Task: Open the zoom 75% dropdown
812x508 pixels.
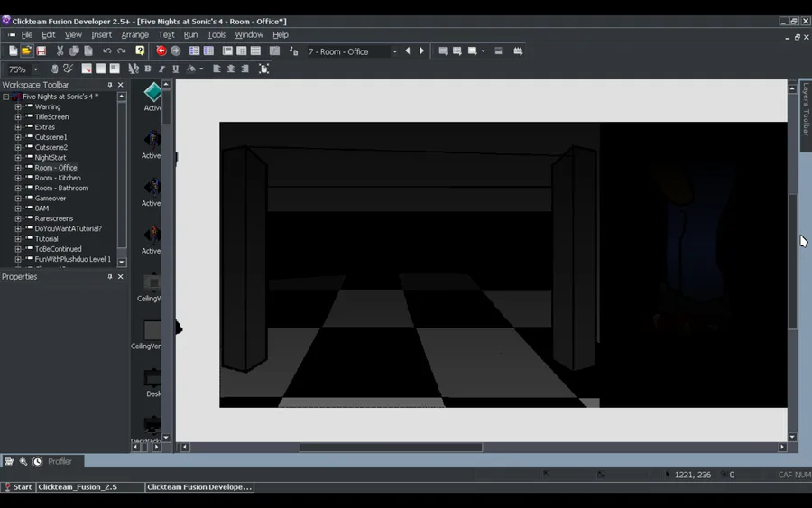Action: [x=36, y=69]
